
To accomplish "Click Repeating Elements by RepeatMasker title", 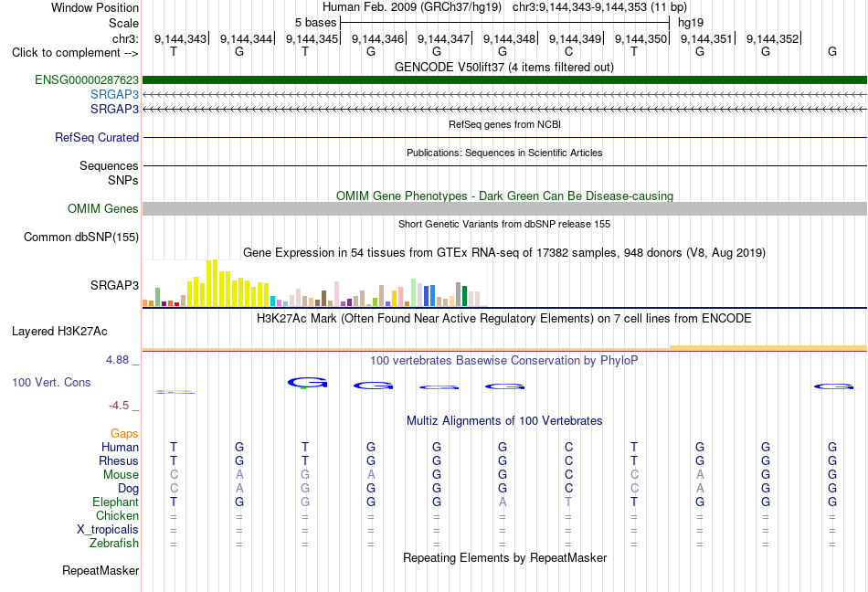I will (505, 557).
